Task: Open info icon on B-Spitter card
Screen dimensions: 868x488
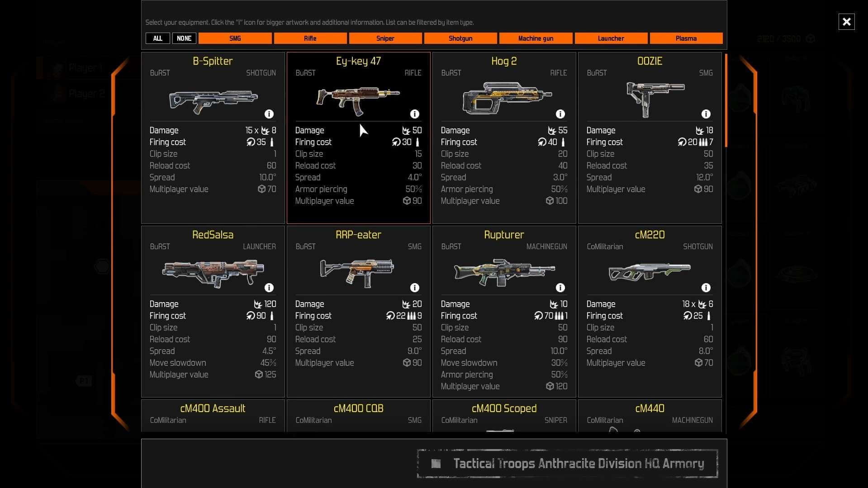Action: click(x=269, y=114)
